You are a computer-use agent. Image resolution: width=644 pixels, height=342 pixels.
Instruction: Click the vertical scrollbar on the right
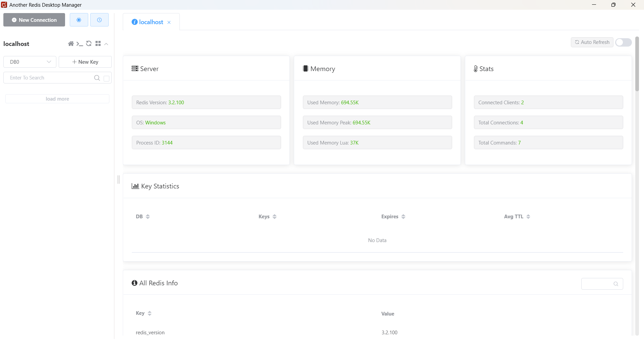pos(637,64)
